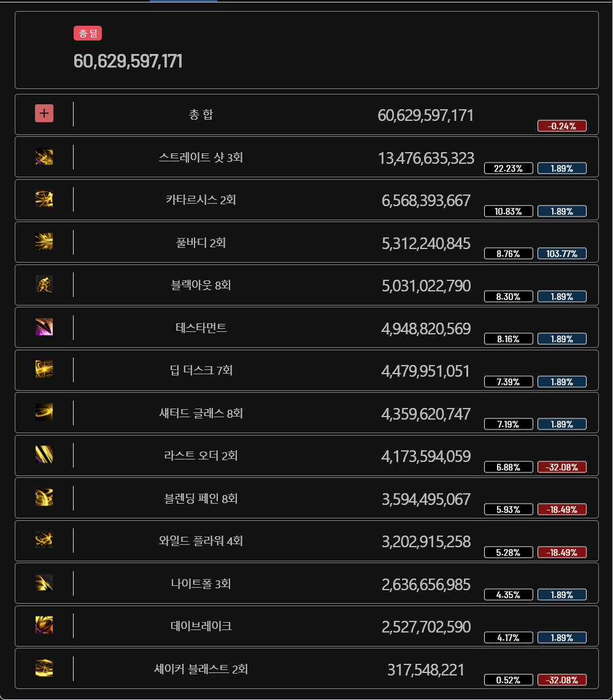Select the red 총 딜 badge
The image size is (613, 700).
88,33
